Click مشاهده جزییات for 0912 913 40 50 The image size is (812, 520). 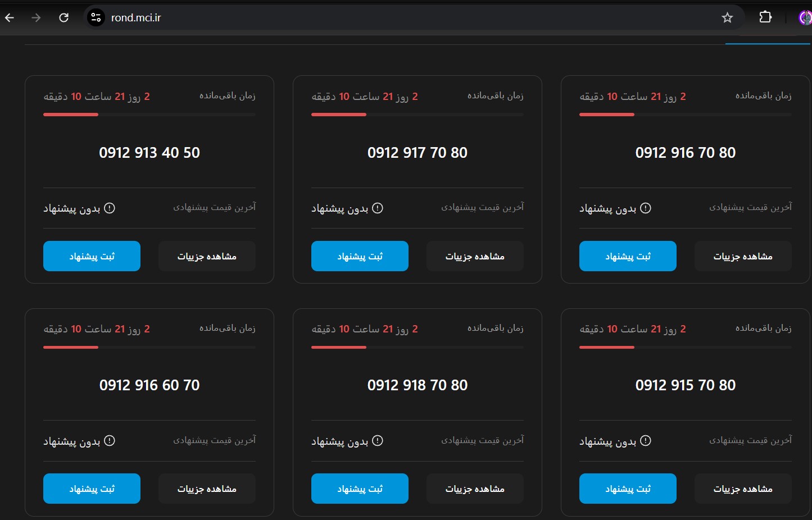[207, 256]
